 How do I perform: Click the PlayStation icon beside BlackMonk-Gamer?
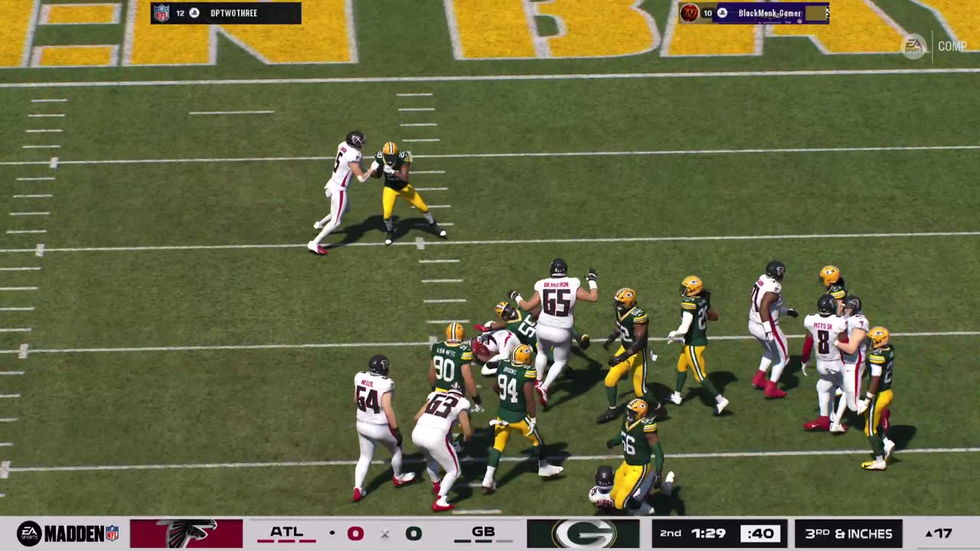[722, 13]
